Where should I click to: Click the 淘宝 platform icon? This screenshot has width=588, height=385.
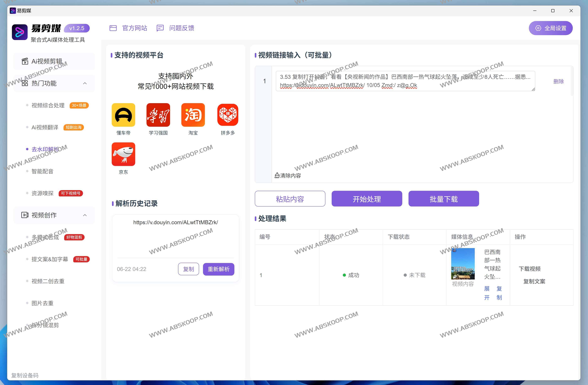193,115
